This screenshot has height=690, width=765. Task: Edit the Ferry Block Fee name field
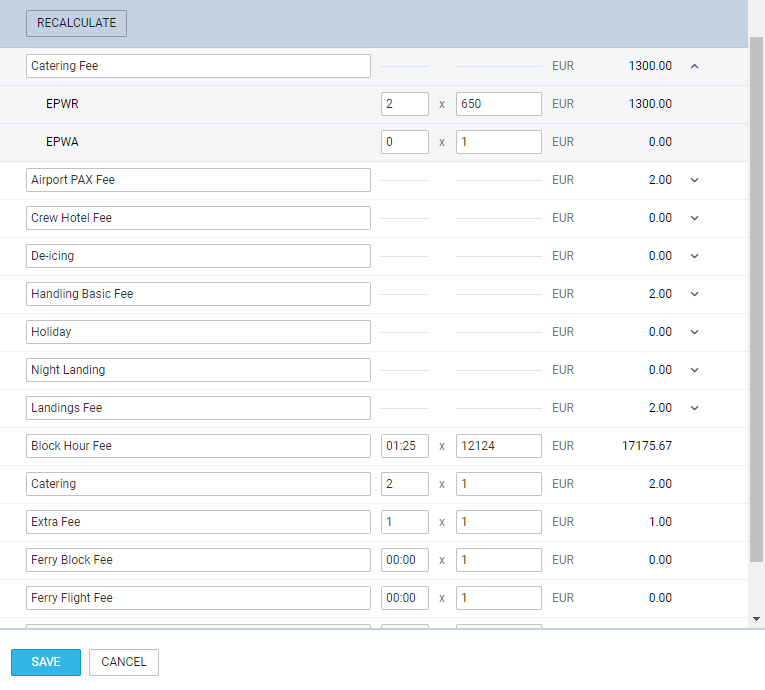[x=198, y=561]
